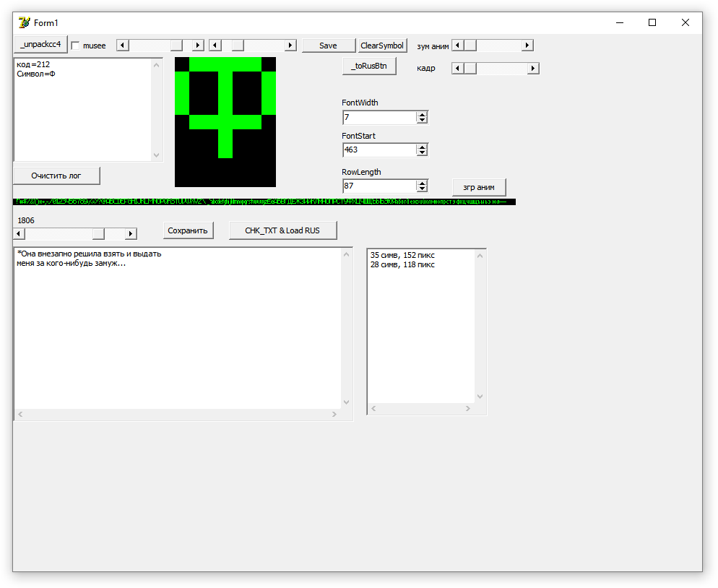
Task: Toggle the musee checkbox
Action: [76, 46]
